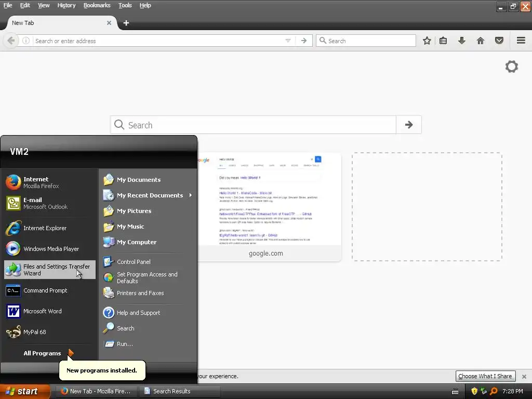
Task: Click the 7:28 PM clock
Action: click(513, 391)
